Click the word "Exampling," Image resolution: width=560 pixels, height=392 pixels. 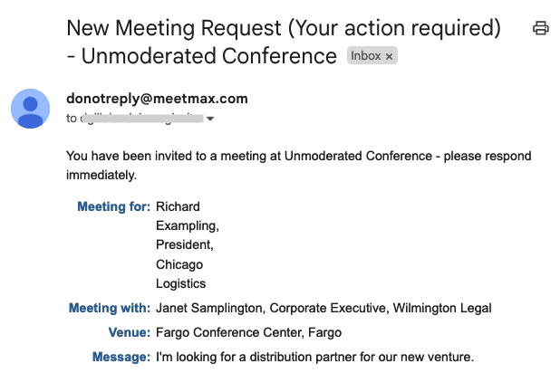(x=188, y=225)
